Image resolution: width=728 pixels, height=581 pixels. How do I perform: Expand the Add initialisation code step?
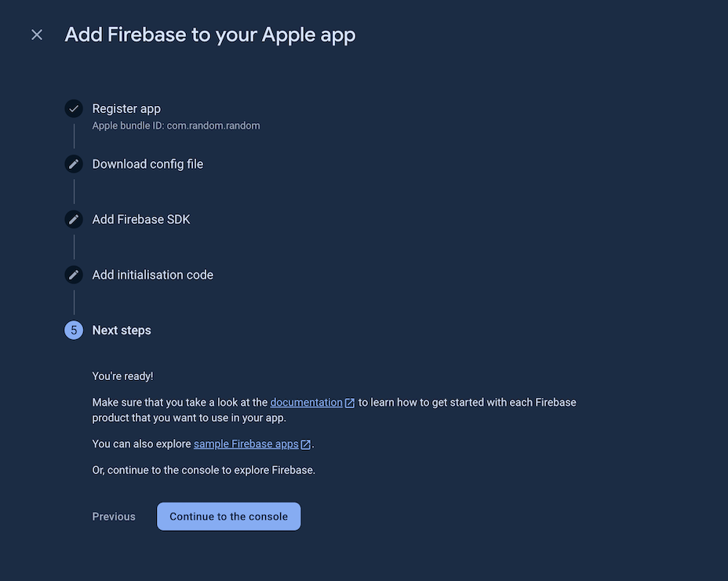click(153, 275)
